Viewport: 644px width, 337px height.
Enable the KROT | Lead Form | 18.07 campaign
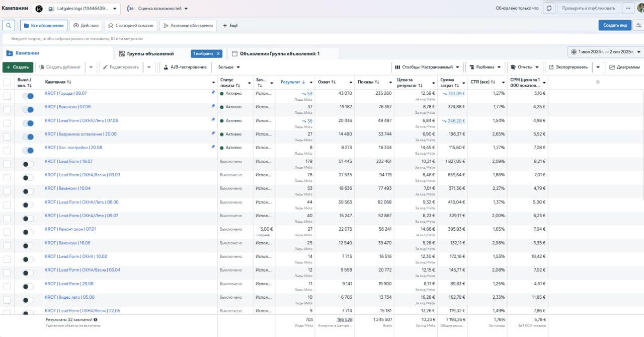[28, 164]
